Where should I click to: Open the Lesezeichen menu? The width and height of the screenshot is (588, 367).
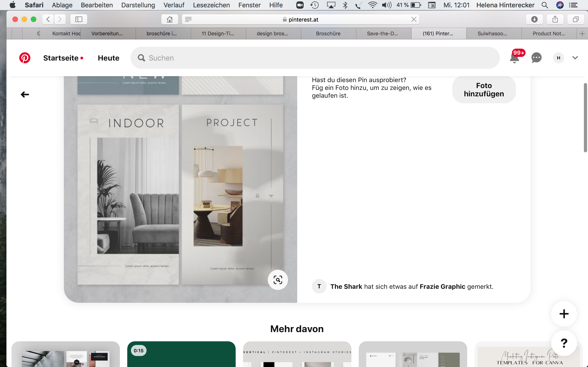coord(211,5)
